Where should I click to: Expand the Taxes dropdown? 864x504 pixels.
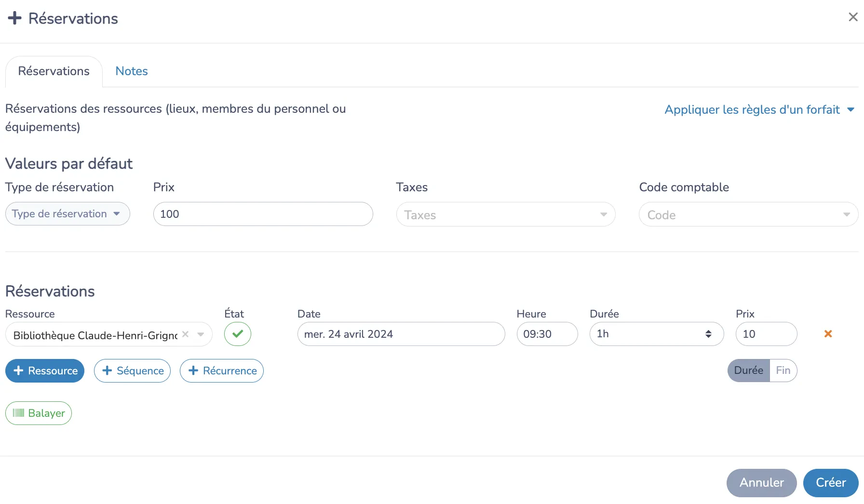pyautogui.click(x=506, y=214)
